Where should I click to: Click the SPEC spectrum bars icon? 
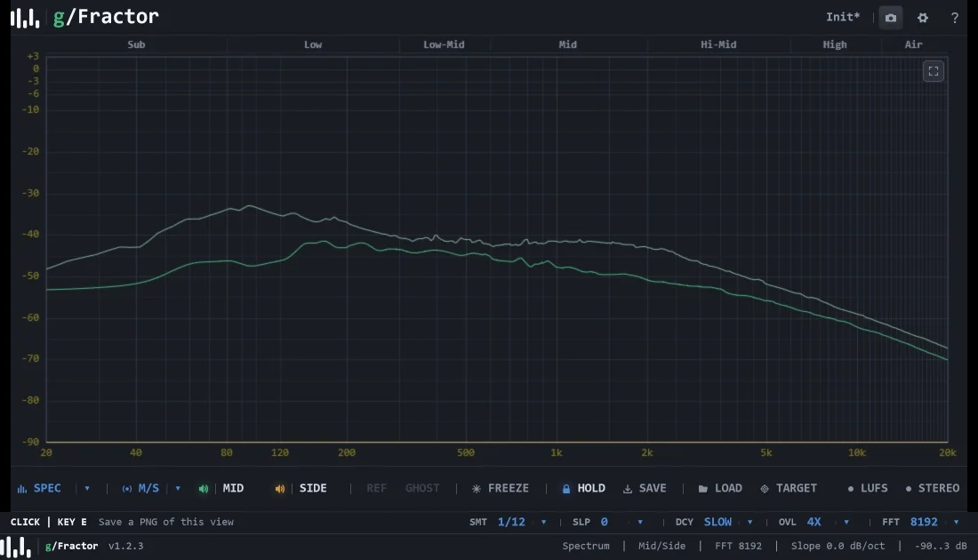[22, 489]
